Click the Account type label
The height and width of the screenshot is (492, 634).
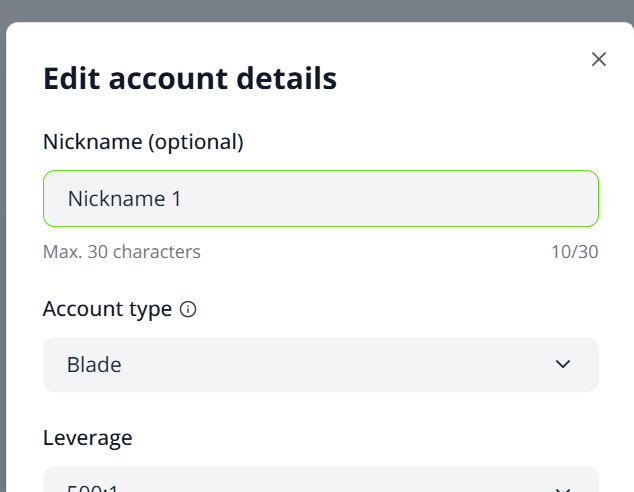[107, 309]
